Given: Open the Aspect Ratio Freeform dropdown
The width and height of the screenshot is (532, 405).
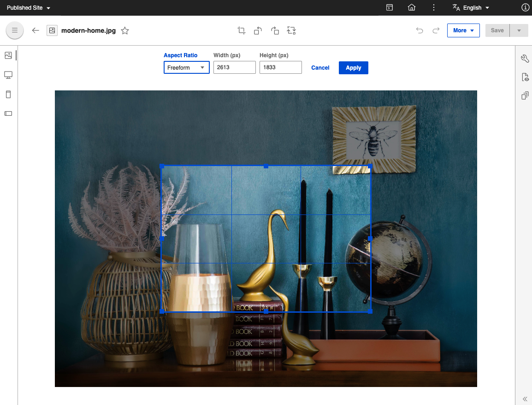Looking at the screenshot, I should pyautogui.click(x=186, y=67).
